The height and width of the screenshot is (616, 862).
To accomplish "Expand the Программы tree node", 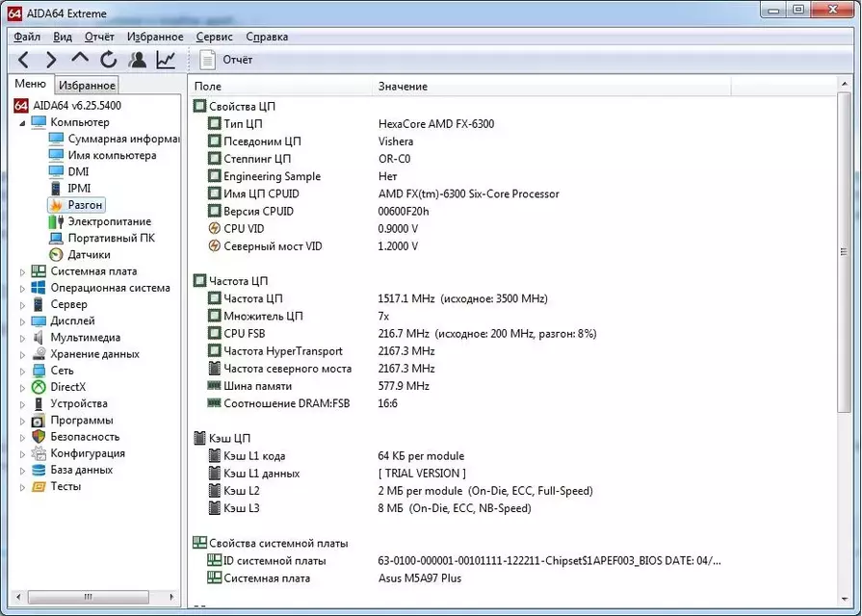I will tap(22, 421).
